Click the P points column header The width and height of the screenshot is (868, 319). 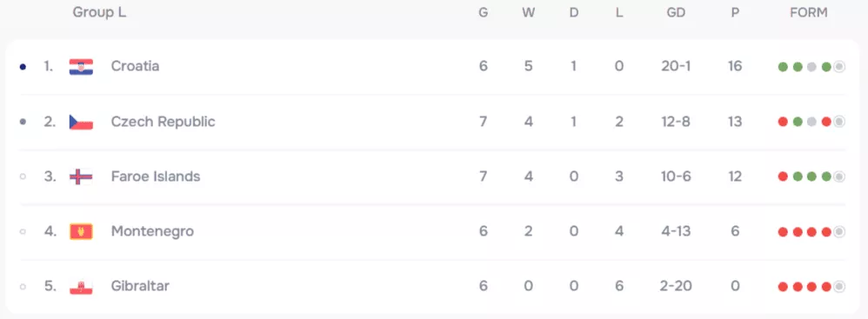tap(735, 13)
